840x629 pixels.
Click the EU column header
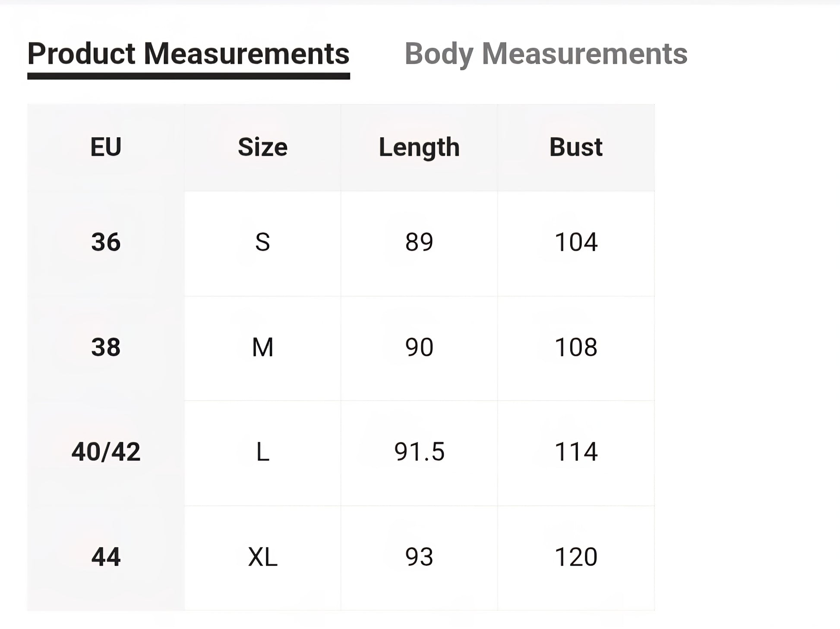tap(106, 147)
